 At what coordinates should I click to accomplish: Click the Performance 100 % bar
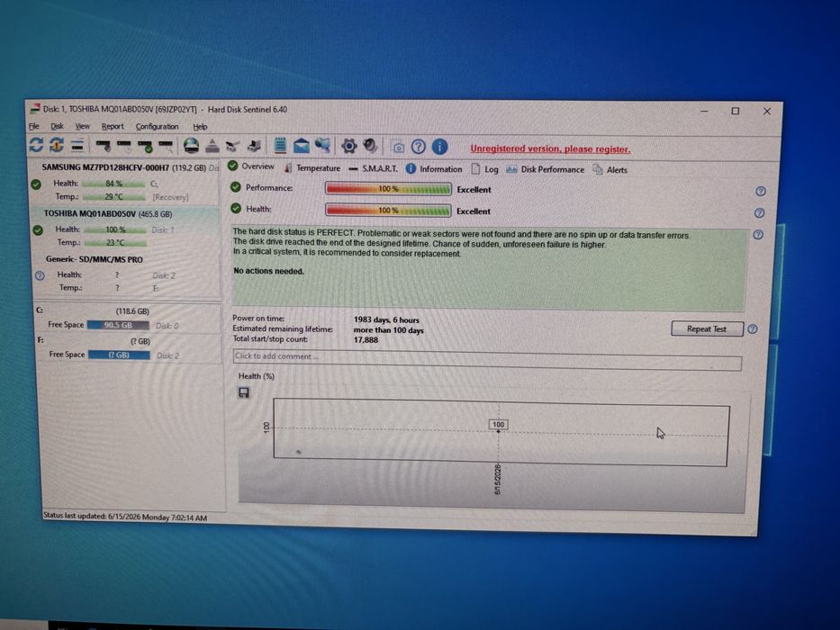388,189
